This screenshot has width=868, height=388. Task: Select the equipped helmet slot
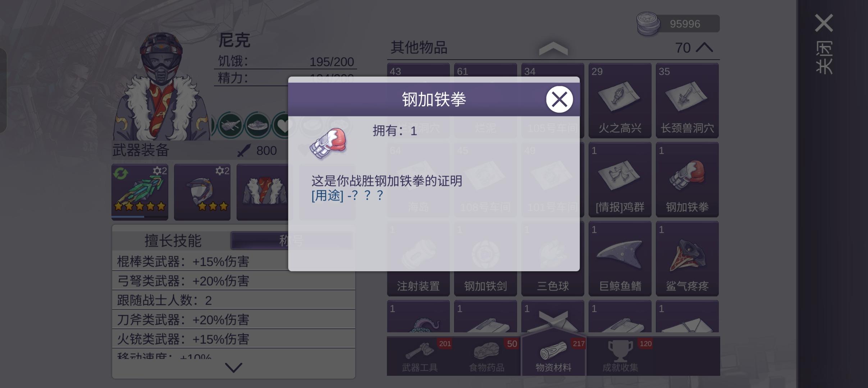(202, 192)
